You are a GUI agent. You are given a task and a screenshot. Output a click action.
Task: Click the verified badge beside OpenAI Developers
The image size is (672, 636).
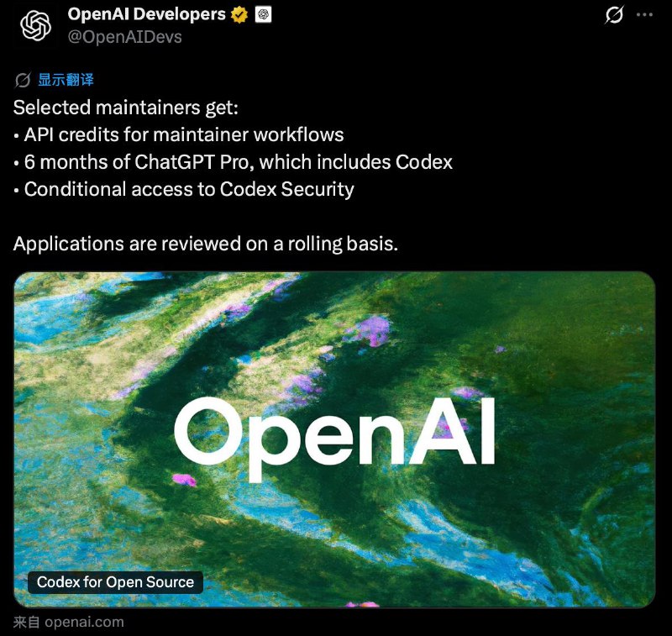pyautogui.click(x=239, y=14)
